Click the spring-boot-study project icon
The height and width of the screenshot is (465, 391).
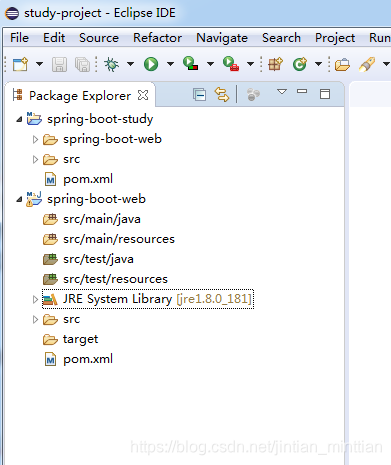coord(34,119)
